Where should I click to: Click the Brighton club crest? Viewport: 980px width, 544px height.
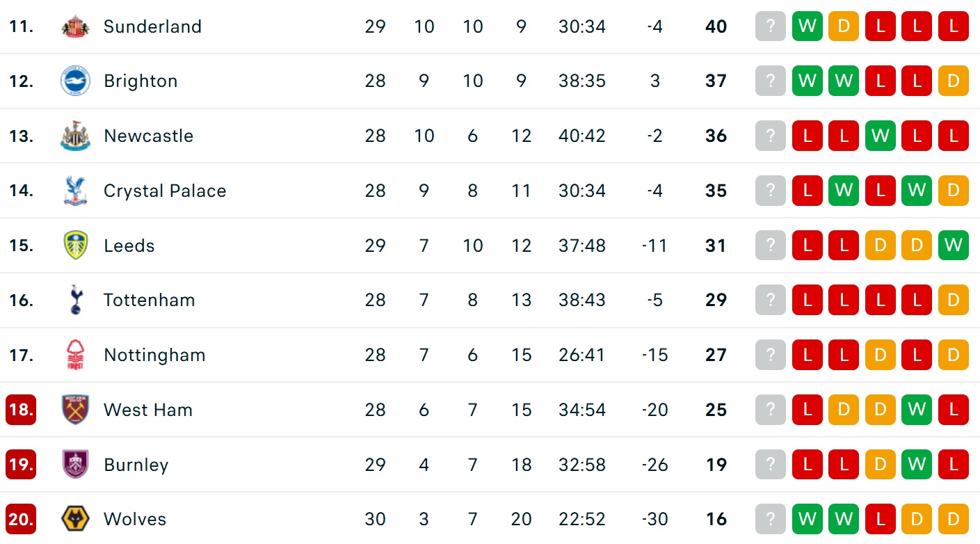(75, 81)
